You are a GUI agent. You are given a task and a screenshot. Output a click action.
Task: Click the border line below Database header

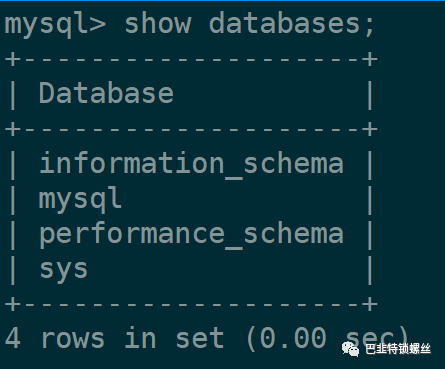(191, 129)
